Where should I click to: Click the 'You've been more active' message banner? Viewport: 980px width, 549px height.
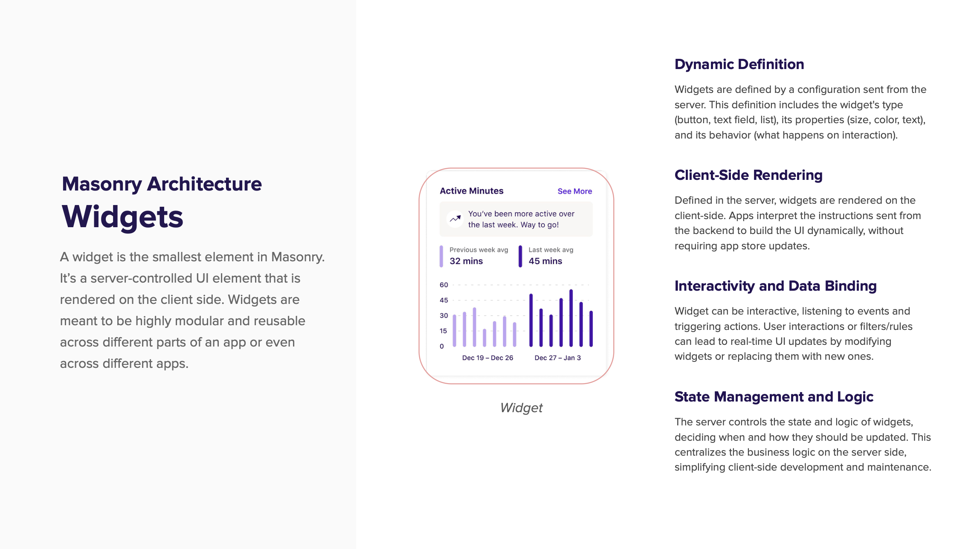[x=520, y=219]
